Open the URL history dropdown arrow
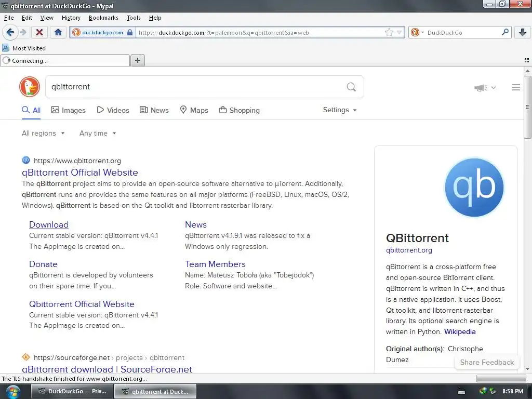 399,33
